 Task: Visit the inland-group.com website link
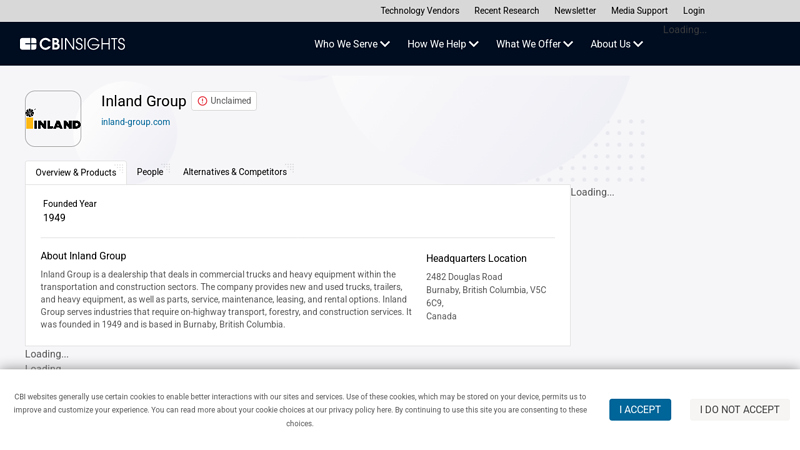click(135, 122)
